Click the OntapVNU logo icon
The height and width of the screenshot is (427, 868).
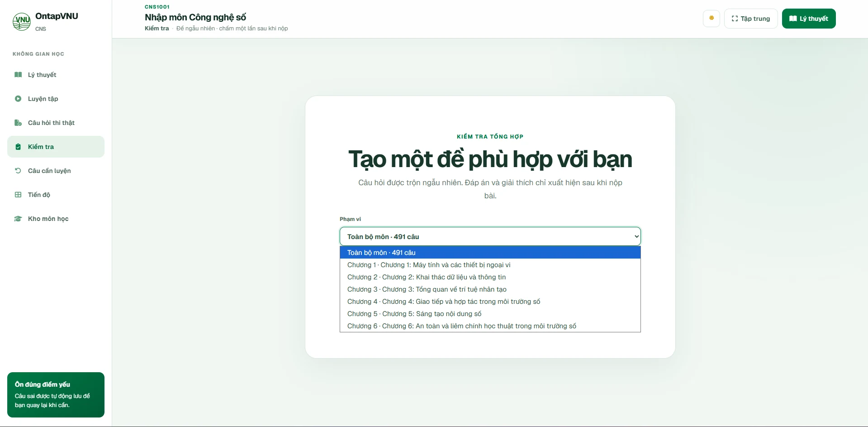pos(22,21)
